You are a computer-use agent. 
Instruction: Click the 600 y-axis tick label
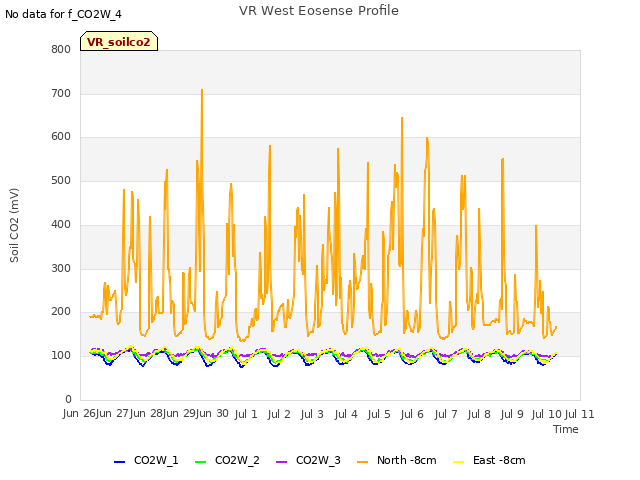(x=61, y=137)
